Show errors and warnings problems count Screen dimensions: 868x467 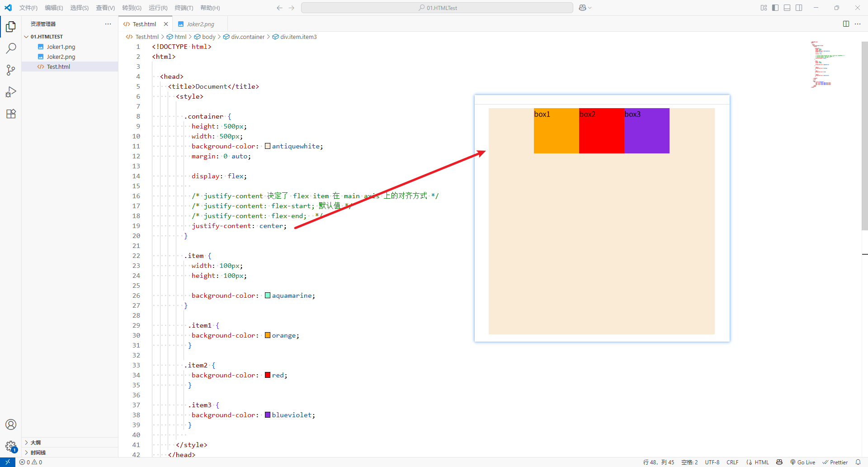pyautogui.click(x=31, y=462)
